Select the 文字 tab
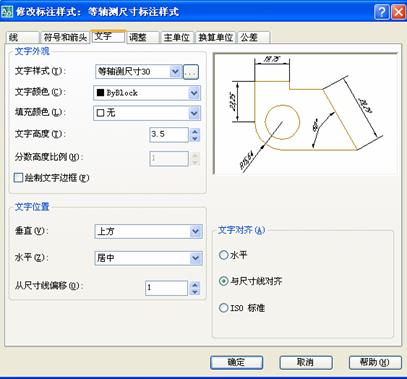 (109, 36)
